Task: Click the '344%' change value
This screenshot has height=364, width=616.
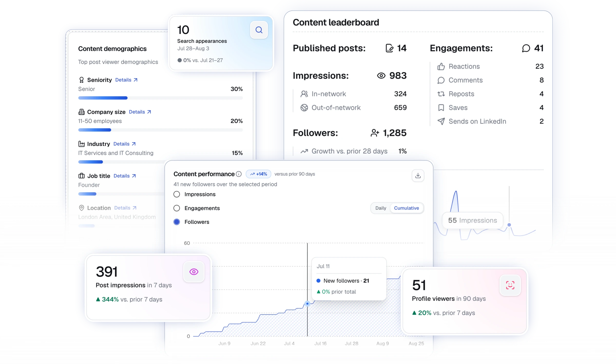Action: coord(110,299)
